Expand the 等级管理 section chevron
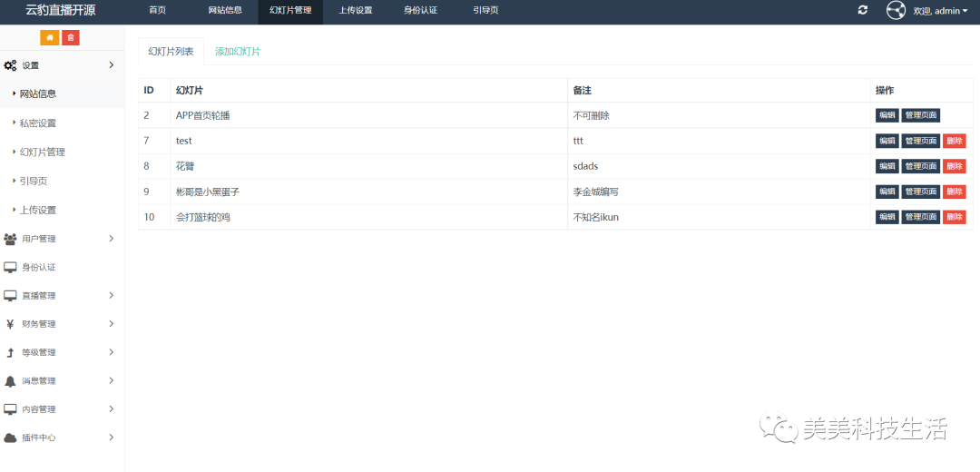980x472 pixels. pos(112,352)
